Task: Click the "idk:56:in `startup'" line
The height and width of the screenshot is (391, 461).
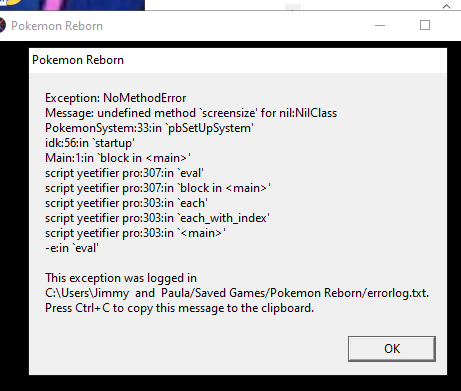Action: pos(90,143)
